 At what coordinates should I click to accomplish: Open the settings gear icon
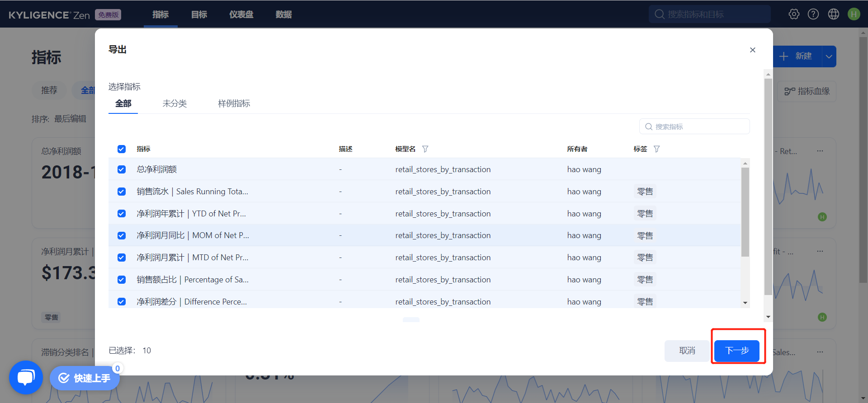794,14
